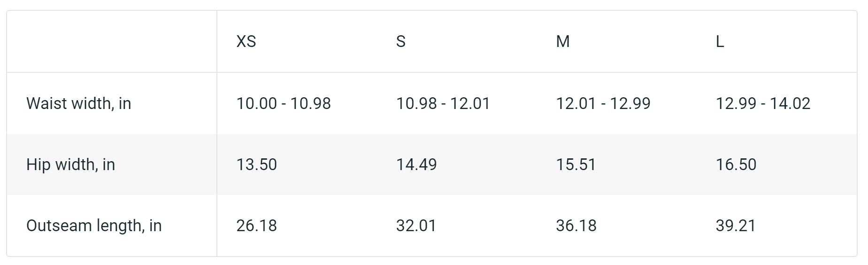Screen dimensions: 868x265
Task: Click outseam length value 32.01
Action: click(x=416, y=226)
